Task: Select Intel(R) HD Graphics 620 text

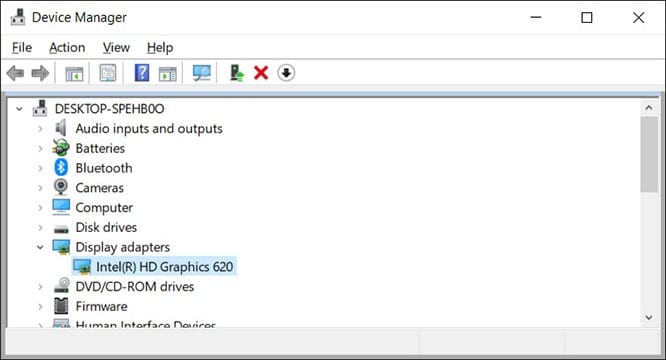Action: click(164, 267)
